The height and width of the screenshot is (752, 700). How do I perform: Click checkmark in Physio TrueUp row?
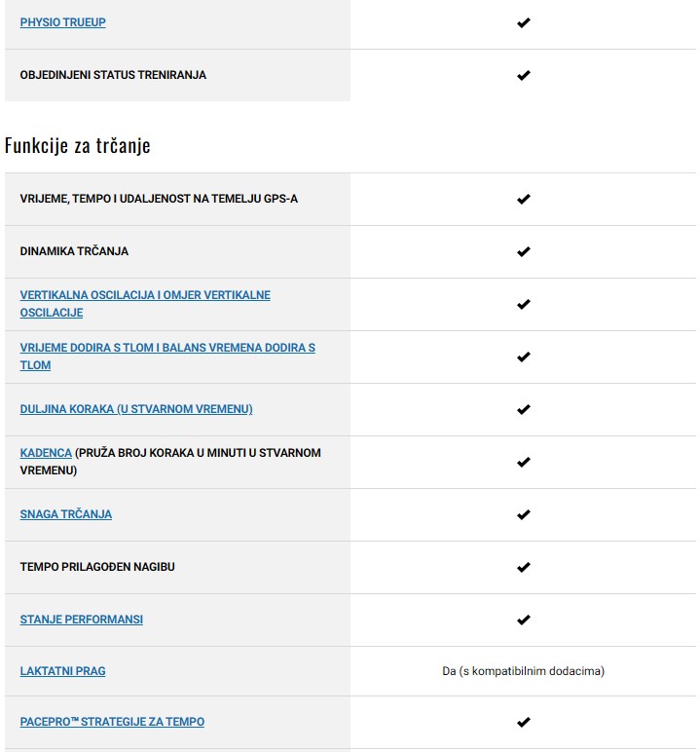[523, 22]
